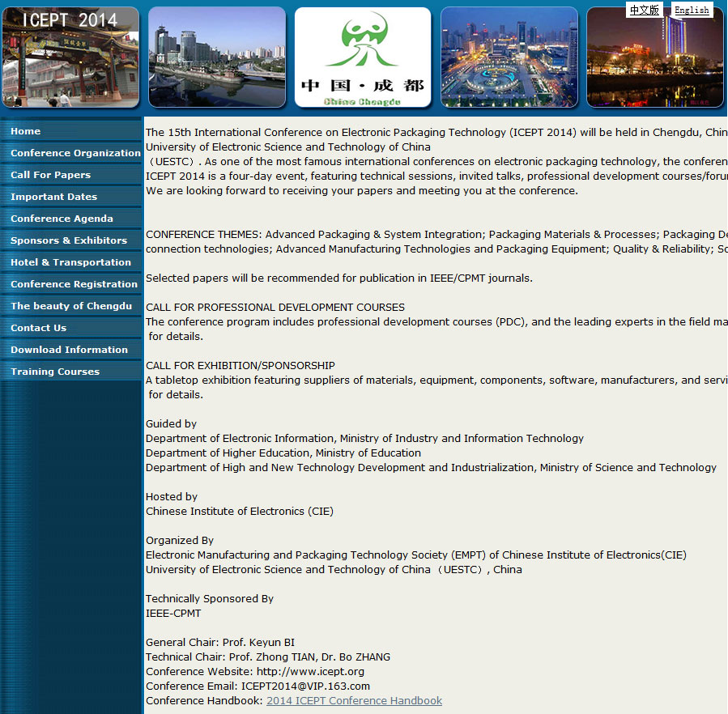Click 'A tabletop exhibition featuring suppliers' sentence
The image size is (728, 714).
[436, 380]
